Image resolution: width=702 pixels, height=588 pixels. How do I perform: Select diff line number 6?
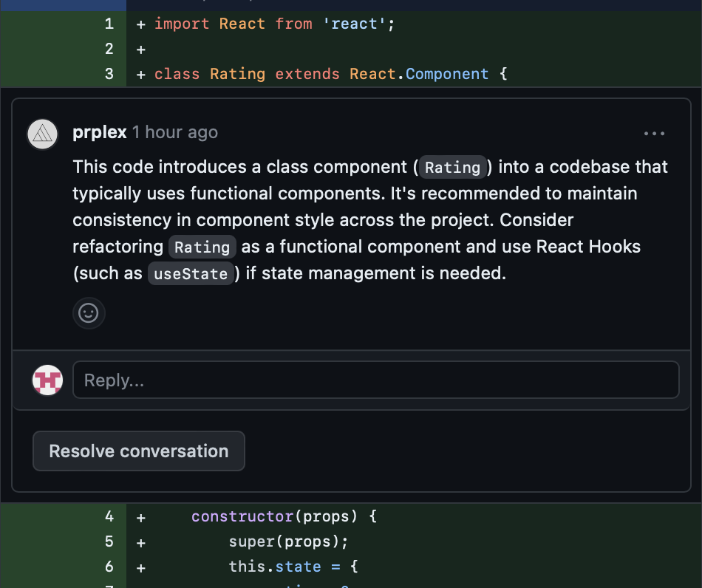tap(109, 567)
